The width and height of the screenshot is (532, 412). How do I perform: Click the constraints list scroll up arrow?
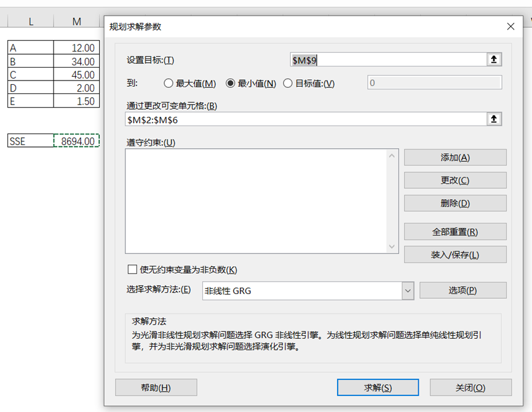393,156
